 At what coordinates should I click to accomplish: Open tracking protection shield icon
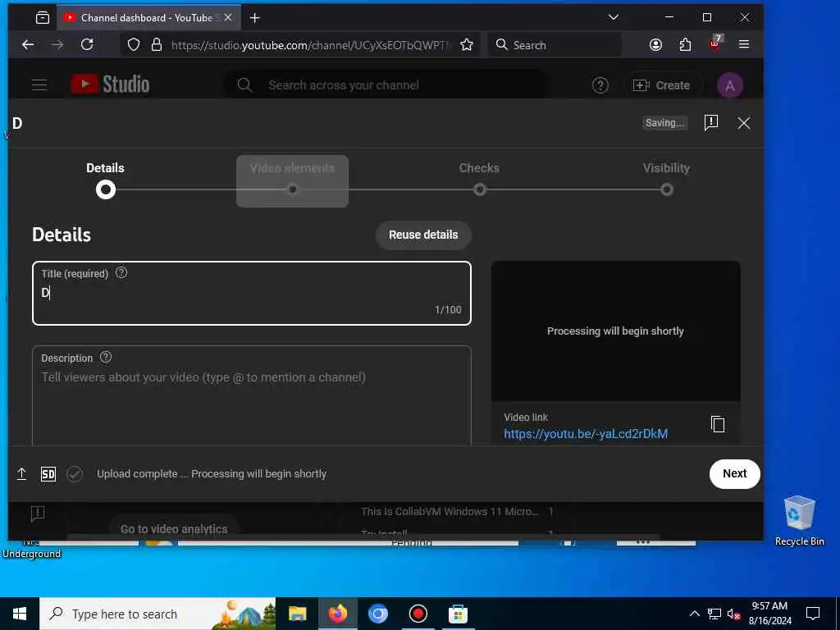tap(134, 44)
